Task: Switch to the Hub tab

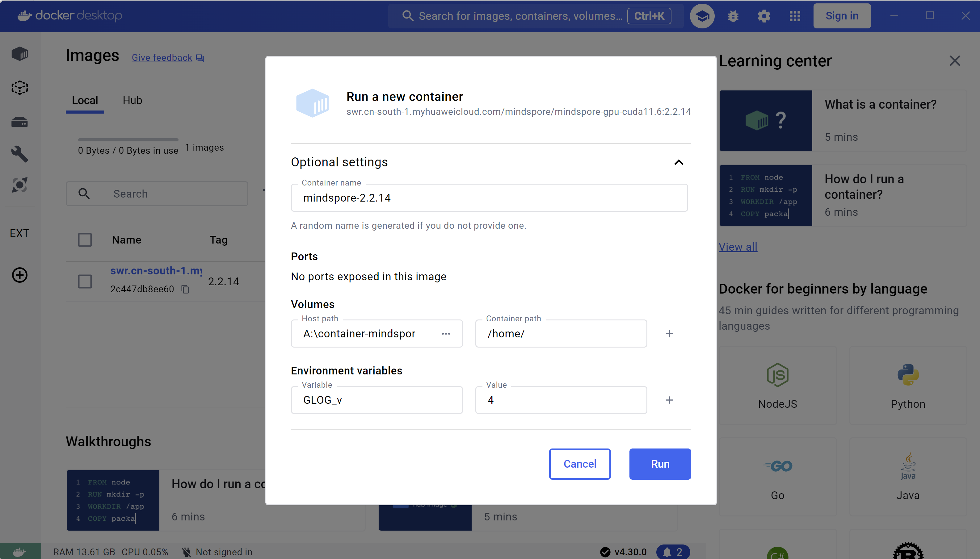Action: [x=132, y=100]
